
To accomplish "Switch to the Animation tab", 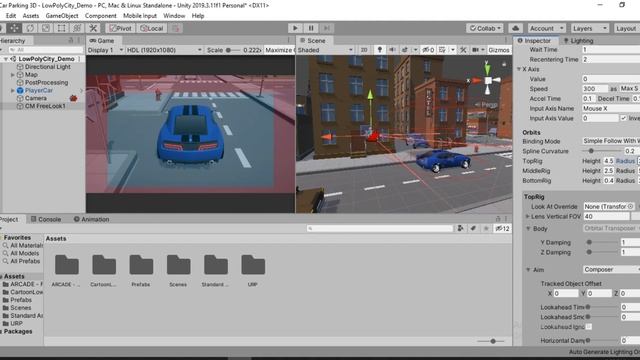I will tap(91, 219).
